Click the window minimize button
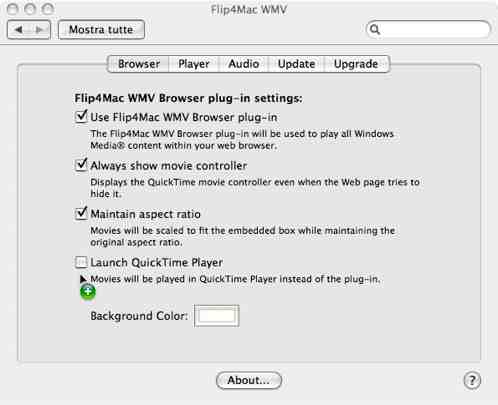498x405 pixels. click(30, 9)
